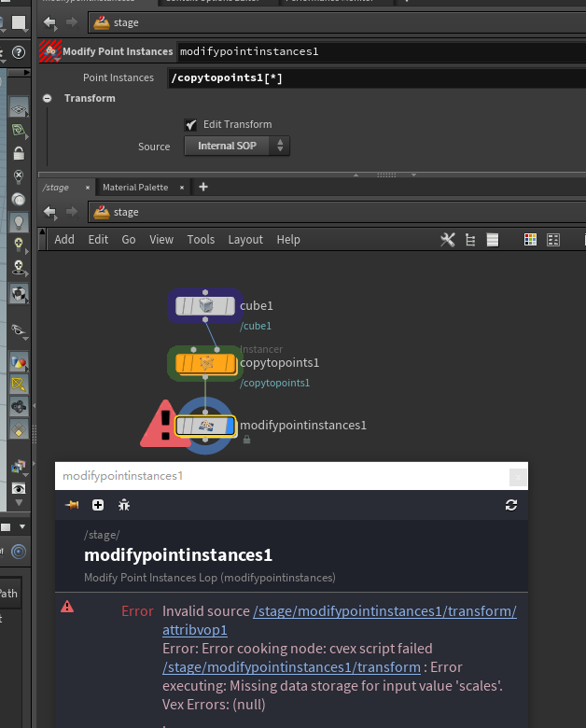Toggle the eye visibility icon in viewport toolbar
Image resolution: width=586 pixels, height=728 pixels.
click(19, 488)
